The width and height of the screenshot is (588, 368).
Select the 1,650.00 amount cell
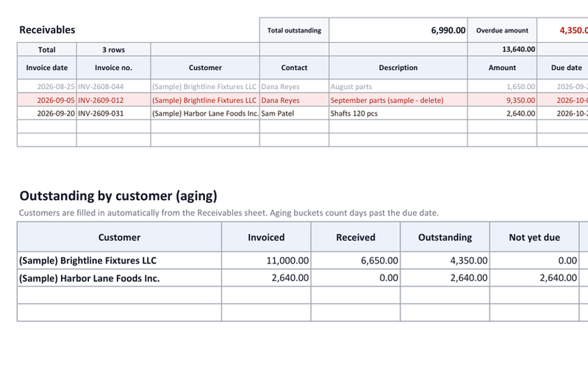pyautogui.click(x=502, y=86)
